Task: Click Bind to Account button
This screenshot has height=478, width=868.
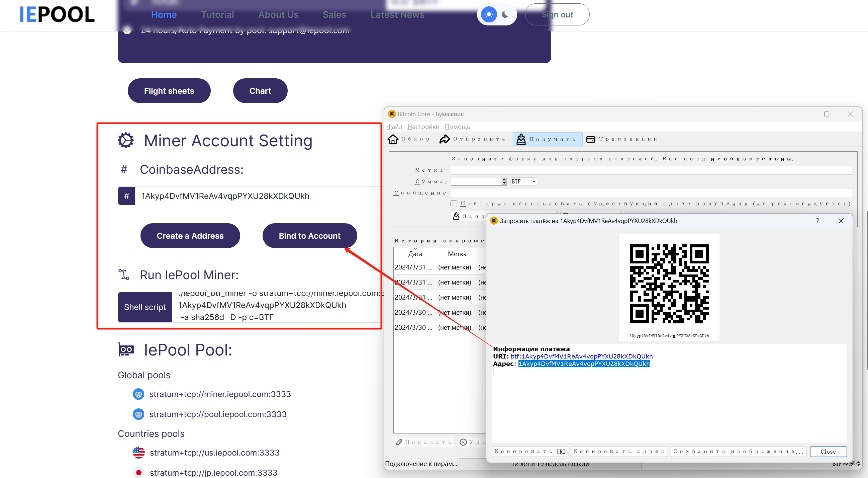Action: point(310,236)
